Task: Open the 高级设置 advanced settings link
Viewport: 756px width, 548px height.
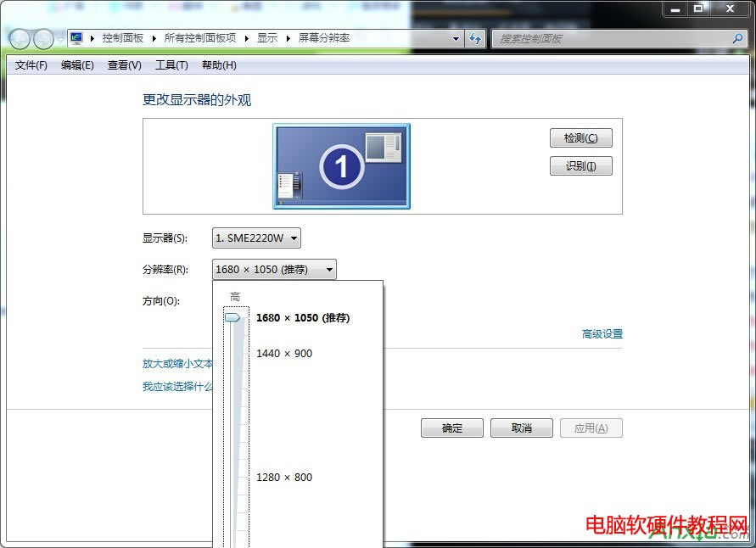Action: pos(602,333)
